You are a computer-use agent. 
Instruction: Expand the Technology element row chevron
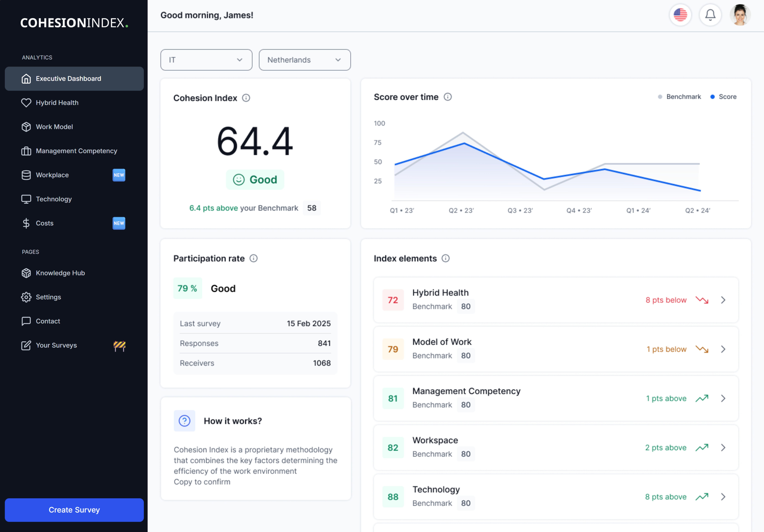[723, 497]
